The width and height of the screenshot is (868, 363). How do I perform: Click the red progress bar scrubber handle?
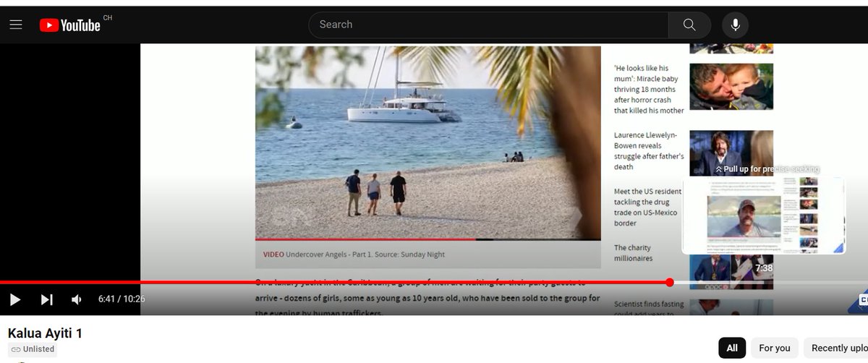670,282
